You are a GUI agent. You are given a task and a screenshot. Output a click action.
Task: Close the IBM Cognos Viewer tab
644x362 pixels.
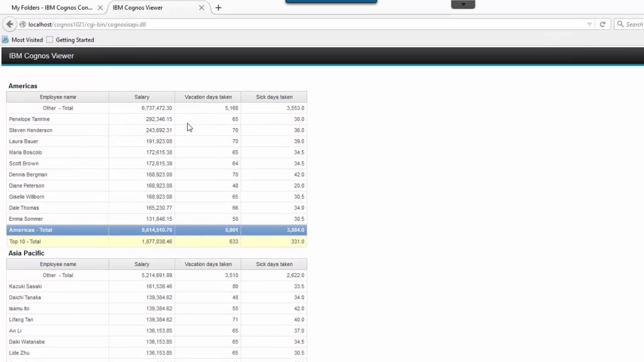201,8
